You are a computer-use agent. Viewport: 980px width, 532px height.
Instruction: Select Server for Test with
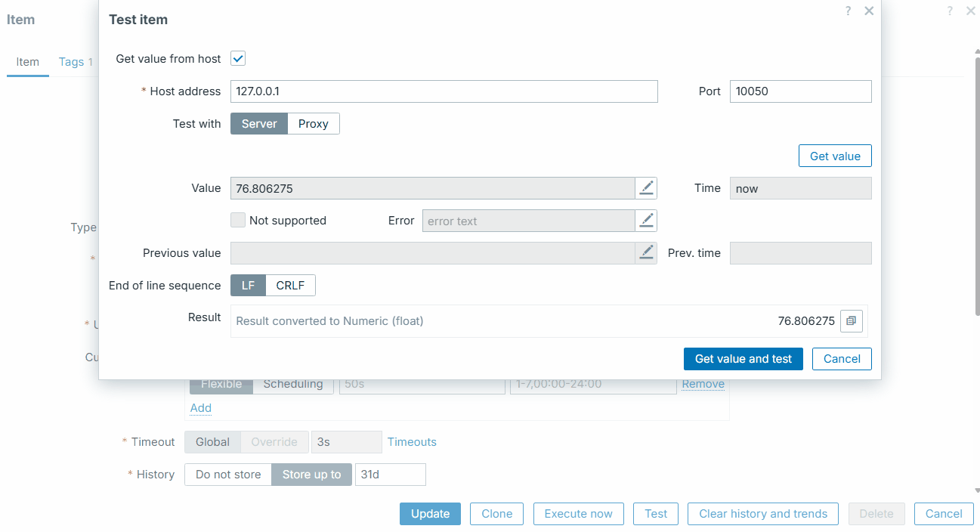(x=259, y=124)
